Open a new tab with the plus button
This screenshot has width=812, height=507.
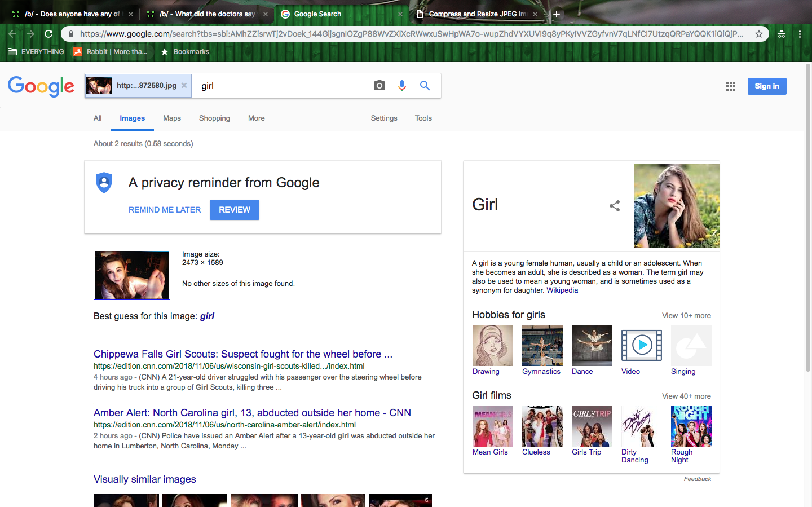[x=557, y=14]
